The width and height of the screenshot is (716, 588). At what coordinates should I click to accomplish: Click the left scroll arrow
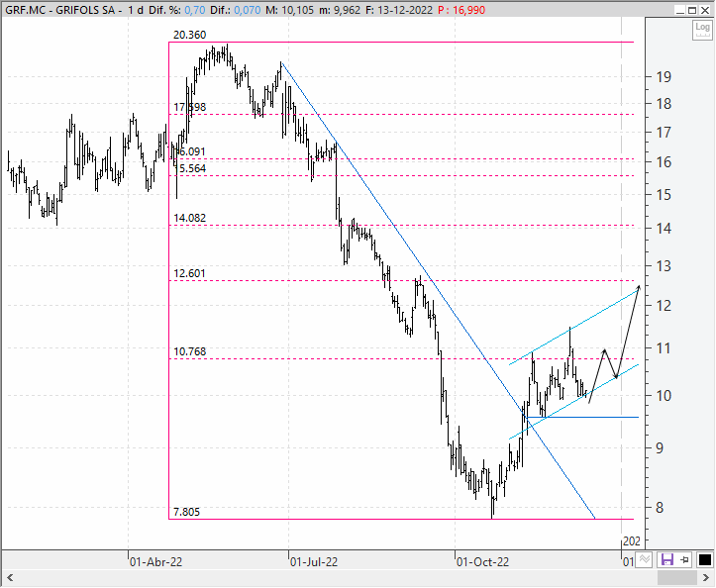click(10, 578)
